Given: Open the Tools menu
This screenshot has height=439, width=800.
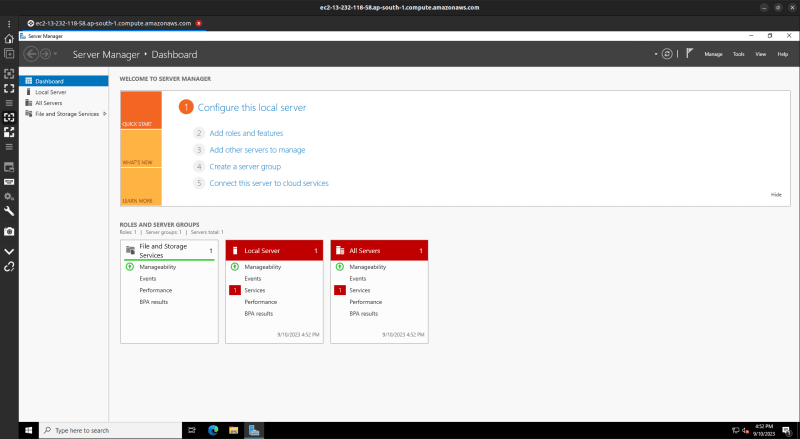Looking at the screenshot, I should [739, 54].
